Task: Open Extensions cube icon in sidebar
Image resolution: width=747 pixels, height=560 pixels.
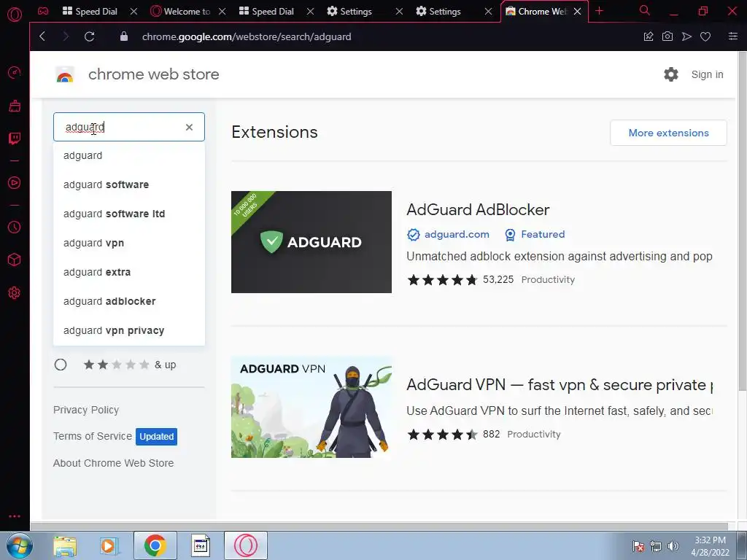Action: (15, 260)
